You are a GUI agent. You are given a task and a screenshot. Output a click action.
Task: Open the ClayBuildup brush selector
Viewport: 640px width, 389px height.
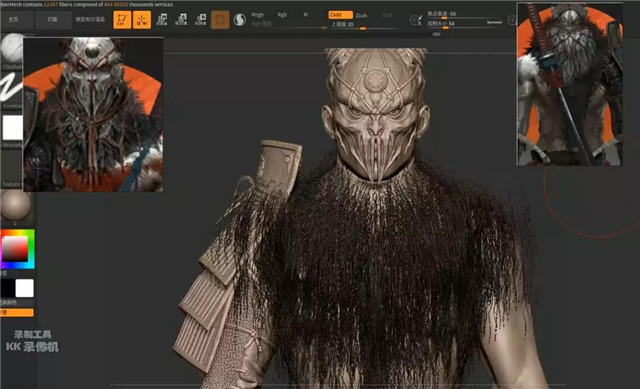click(x=12, y=51)
